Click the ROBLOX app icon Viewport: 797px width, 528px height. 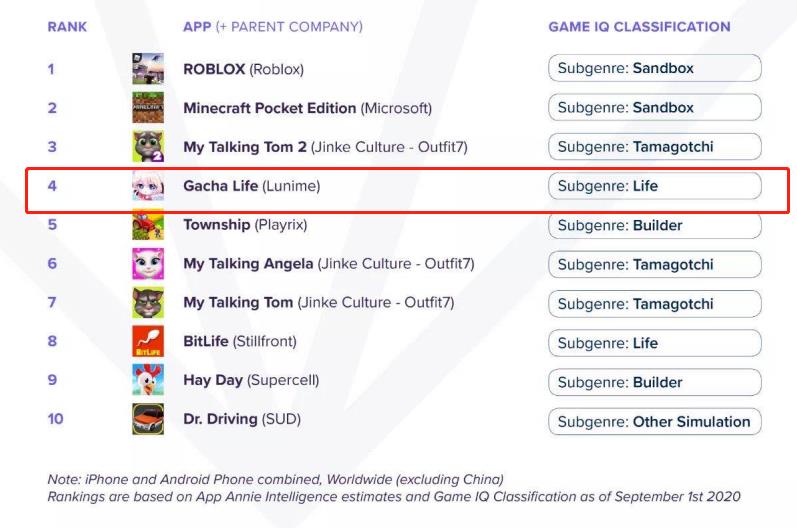coord(148,68)
